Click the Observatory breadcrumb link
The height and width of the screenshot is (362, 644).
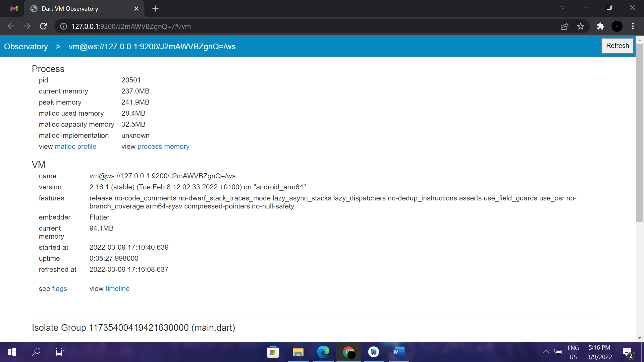(x=26, y=47)
